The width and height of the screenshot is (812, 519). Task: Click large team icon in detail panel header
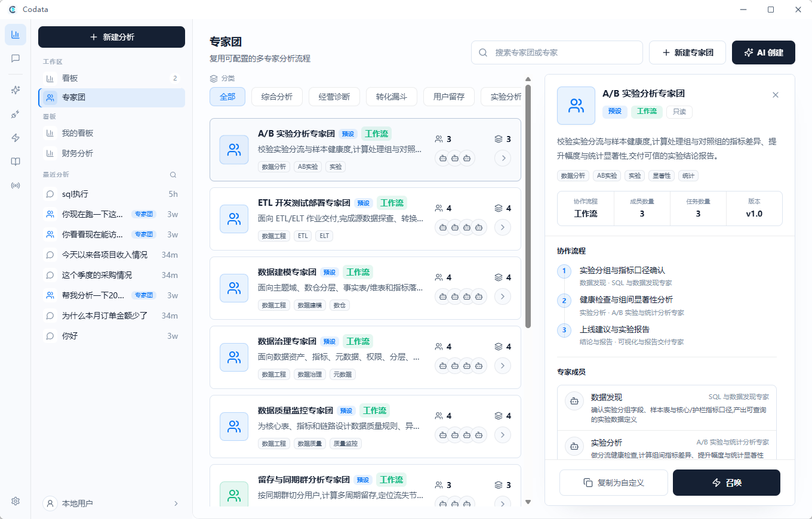click(x=576, y=106)
